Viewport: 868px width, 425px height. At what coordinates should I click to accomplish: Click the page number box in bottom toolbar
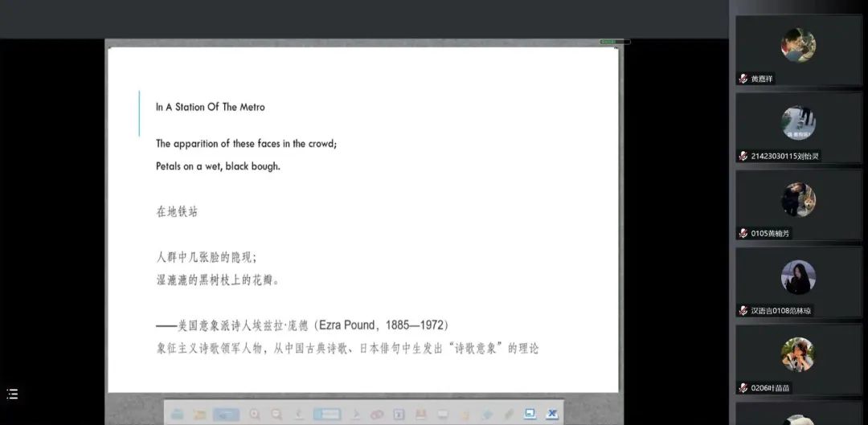point(327,414)
